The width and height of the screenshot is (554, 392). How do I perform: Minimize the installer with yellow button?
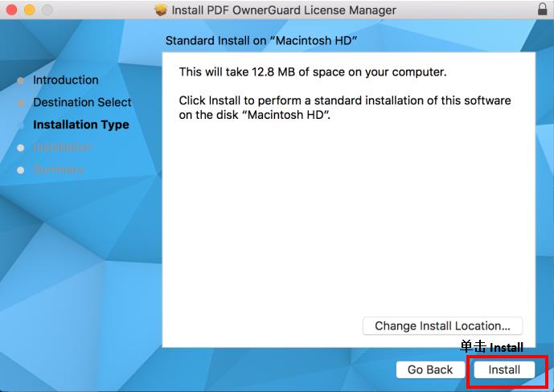click(x=30, y=10)
